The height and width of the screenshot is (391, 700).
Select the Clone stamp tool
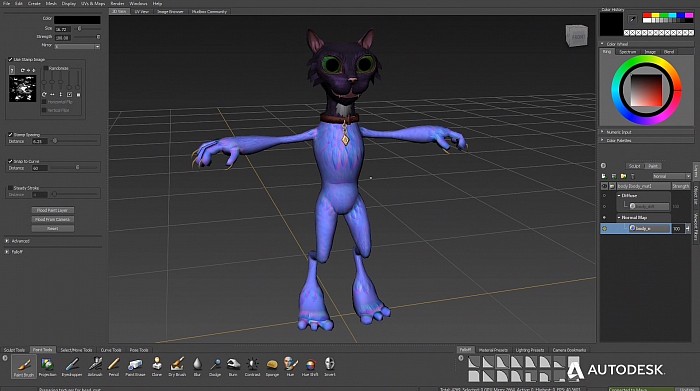tap(157, 367)
